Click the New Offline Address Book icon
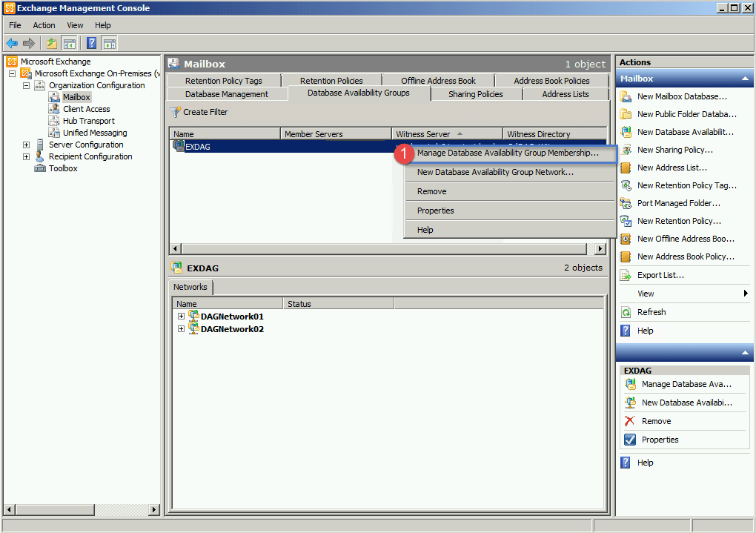The image size is (756, 533). (x=626, y=239)
